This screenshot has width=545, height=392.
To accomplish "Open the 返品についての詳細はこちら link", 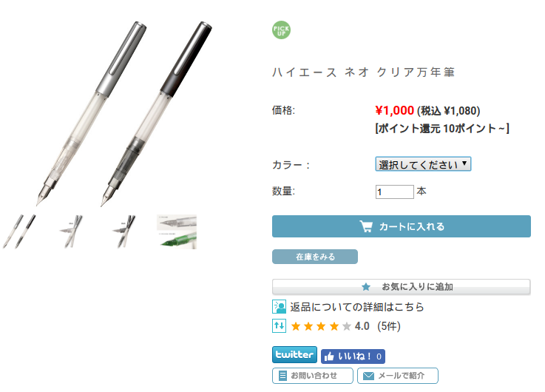I will pyautogui.click(x=357, y=307).
